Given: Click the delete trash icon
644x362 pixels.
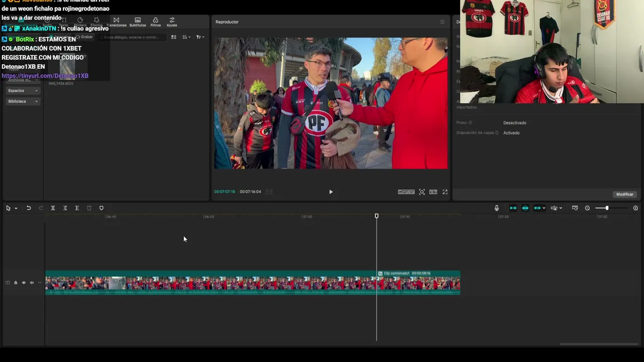Looking at the screenshot, I should click(x=89, y=208).
